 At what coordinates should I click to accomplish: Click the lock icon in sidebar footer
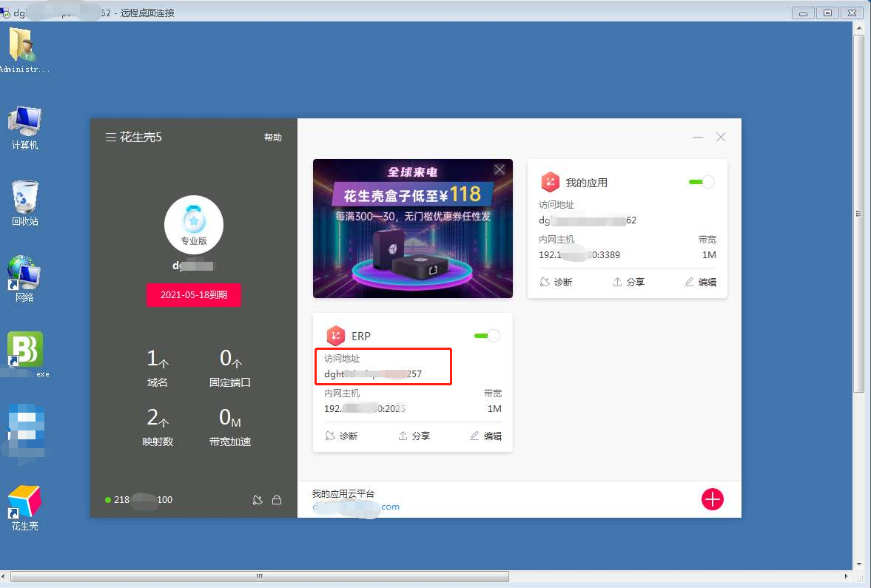(x=277, y=500)
